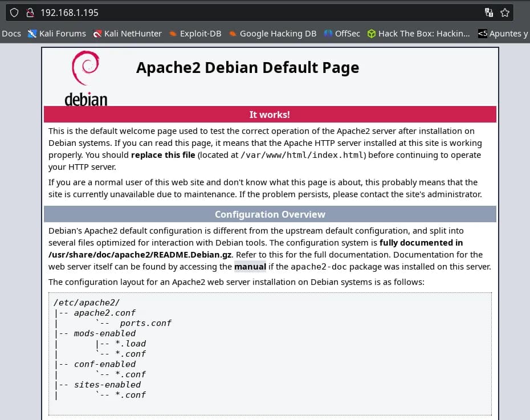Open the Docs bookmark
Viewport: 530px width, 420px height.
coord(11,34)
